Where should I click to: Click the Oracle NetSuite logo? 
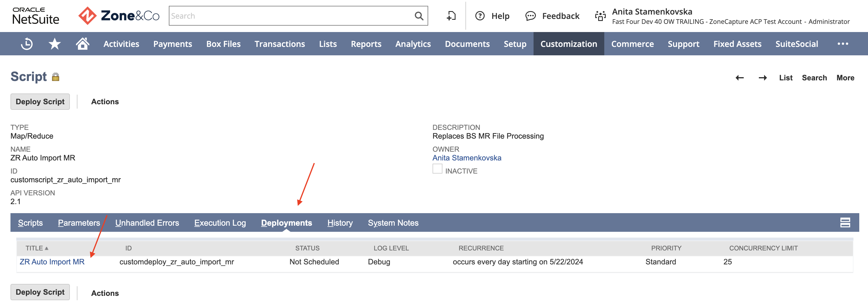click(x=36, y=16)
